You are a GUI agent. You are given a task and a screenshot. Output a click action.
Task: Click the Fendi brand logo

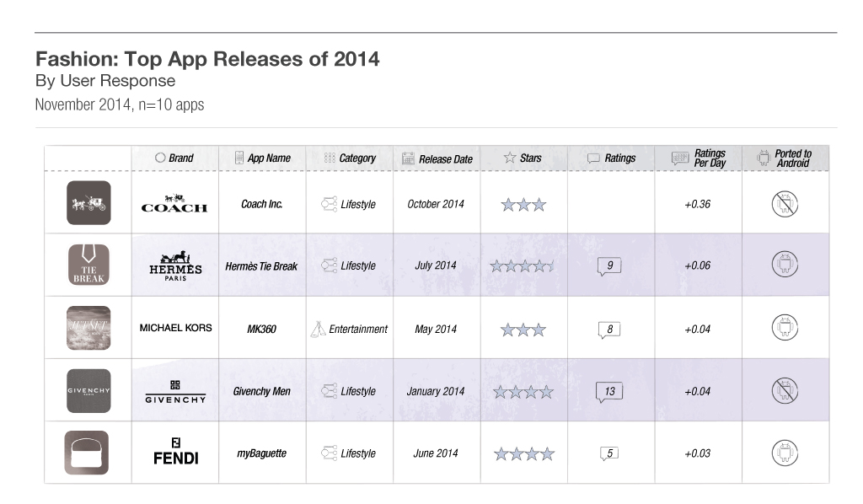(175, 451)
